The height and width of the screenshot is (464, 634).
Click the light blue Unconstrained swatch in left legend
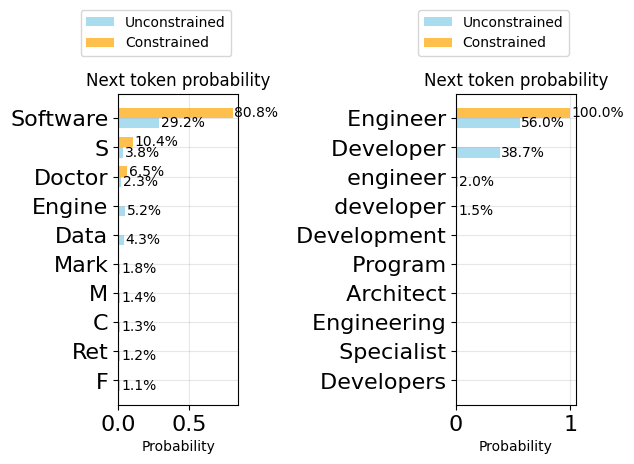(x=100, y=22)
